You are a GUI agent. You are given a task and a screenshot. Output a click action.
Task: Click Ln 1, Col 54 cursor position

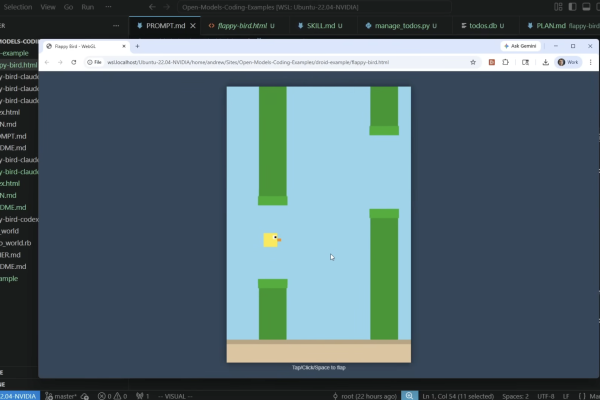pyautogui.click(x=458, y=396)
